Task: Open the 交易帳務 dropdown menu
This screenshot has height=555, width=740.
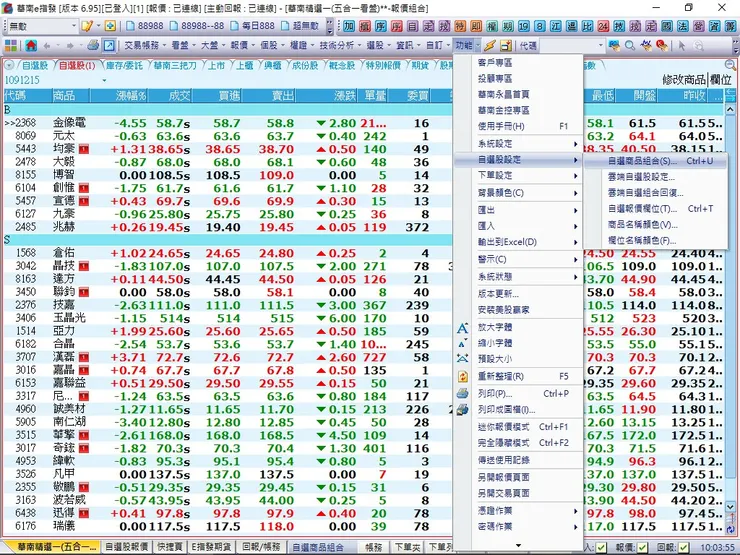Action: pyautogui.click(x=145, y=45)
